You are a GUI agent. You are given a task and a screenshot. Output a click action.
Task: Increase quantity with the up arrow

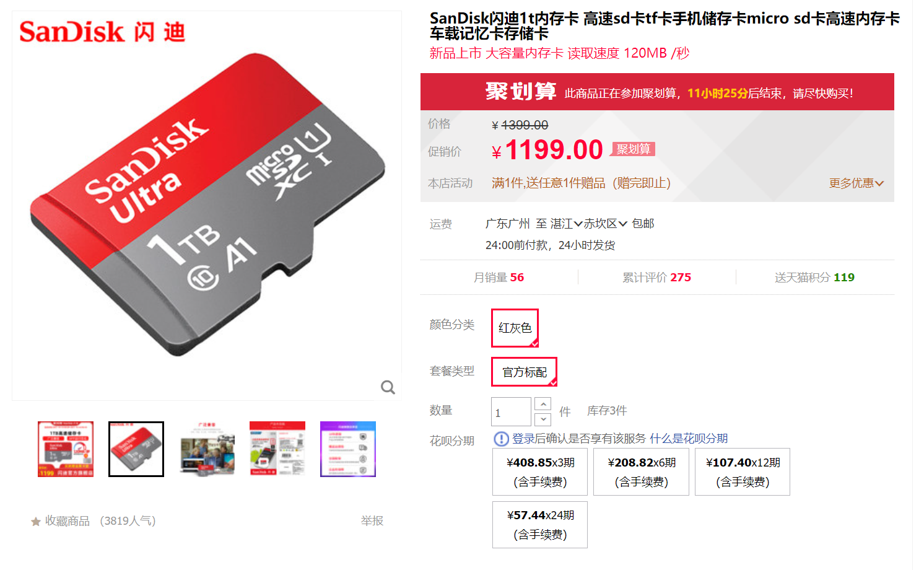543,404
